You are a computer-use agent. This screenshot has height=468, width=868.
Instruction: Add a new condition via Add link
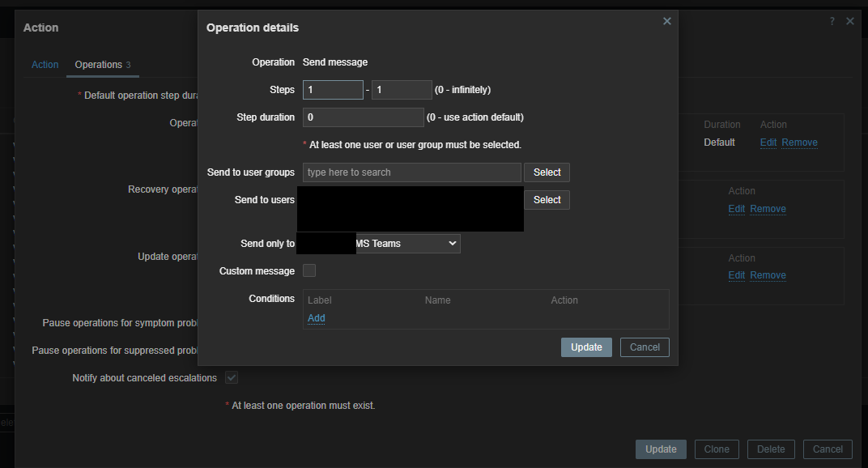317,318
